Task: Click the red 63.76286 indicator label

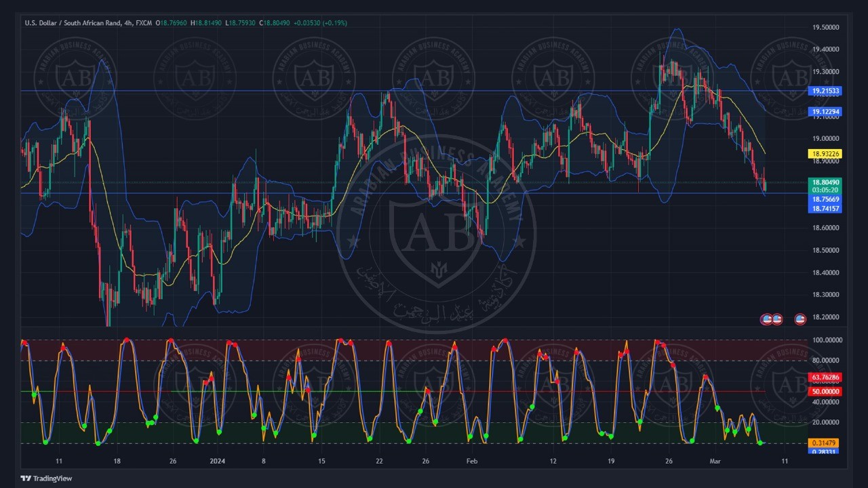Action: click(x=825, y=377)
